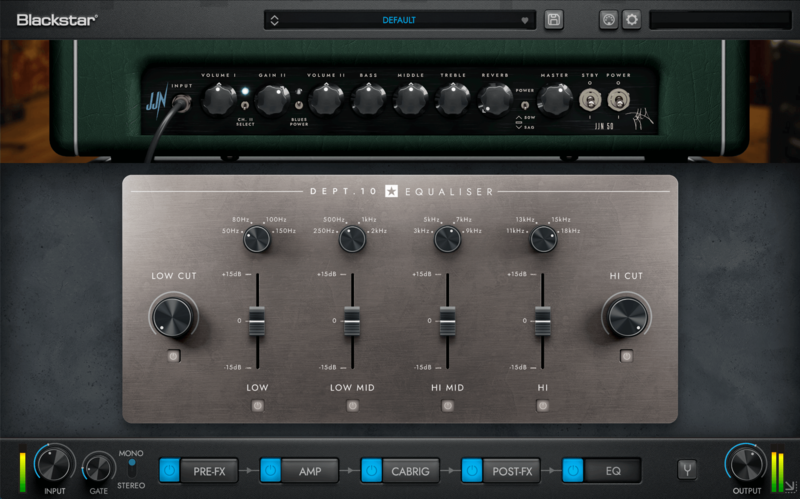Open the POST-FX section tab

pyautogui.click(x=511, y=471)
